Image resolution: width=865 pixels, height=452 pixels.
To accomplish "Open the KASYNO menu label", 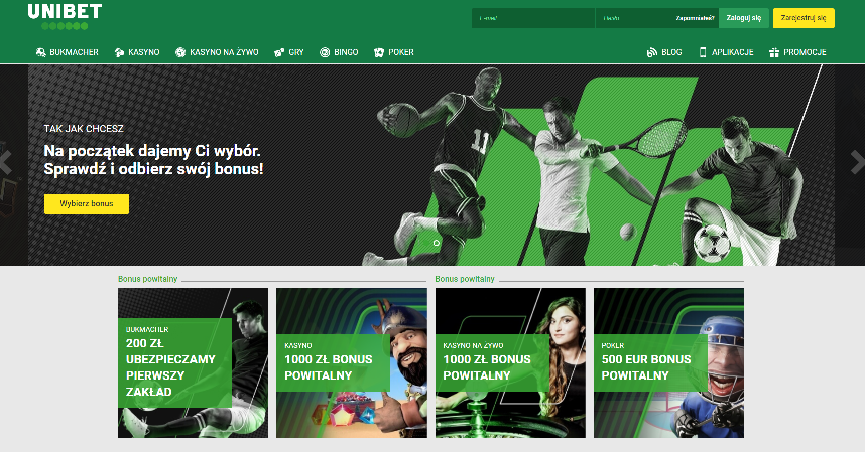I will tap(143, 52).
